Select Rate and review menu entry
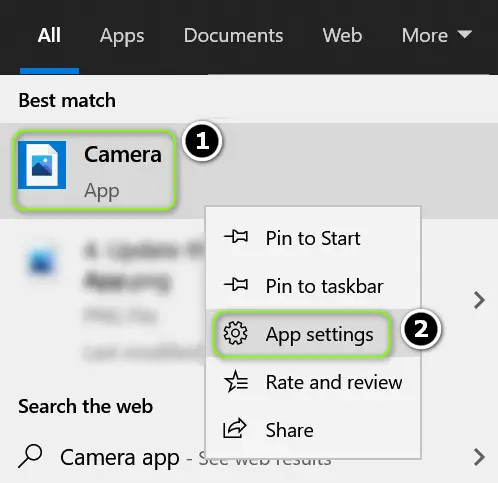 tap(313, 382)
